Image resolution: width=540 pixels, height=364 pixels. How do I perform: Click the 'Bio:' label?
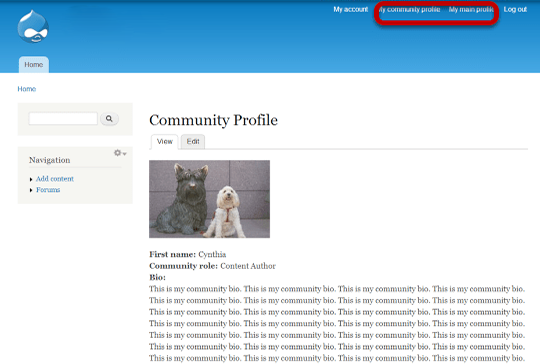[157, 277]
